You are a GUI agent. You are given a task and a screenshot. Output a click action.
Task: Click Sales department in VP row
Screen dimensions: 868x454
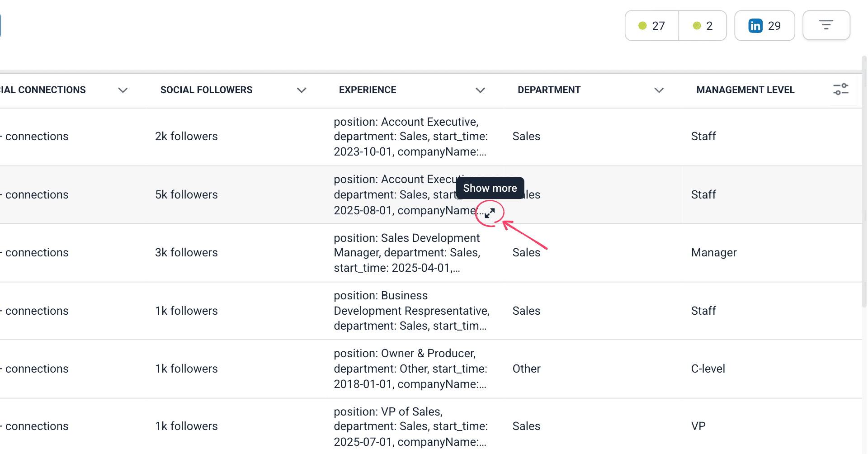click(x=526, y=426)
